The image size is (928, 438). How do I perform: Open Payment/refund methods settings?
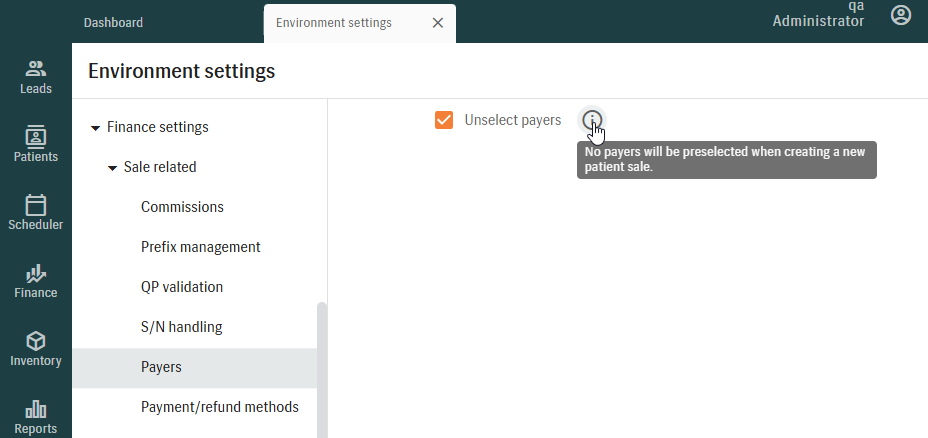(x=220, y=407)
